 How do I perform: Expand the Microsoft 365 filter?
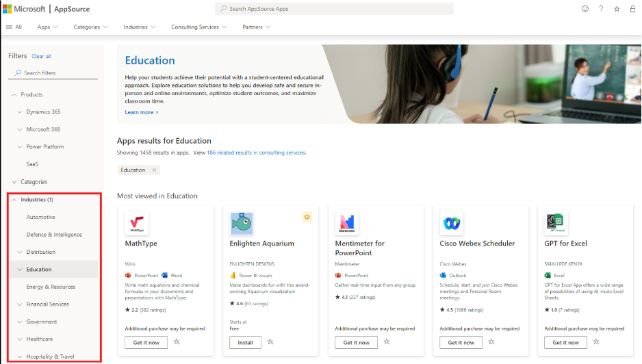pyautogui.click(x=20, y=129)
